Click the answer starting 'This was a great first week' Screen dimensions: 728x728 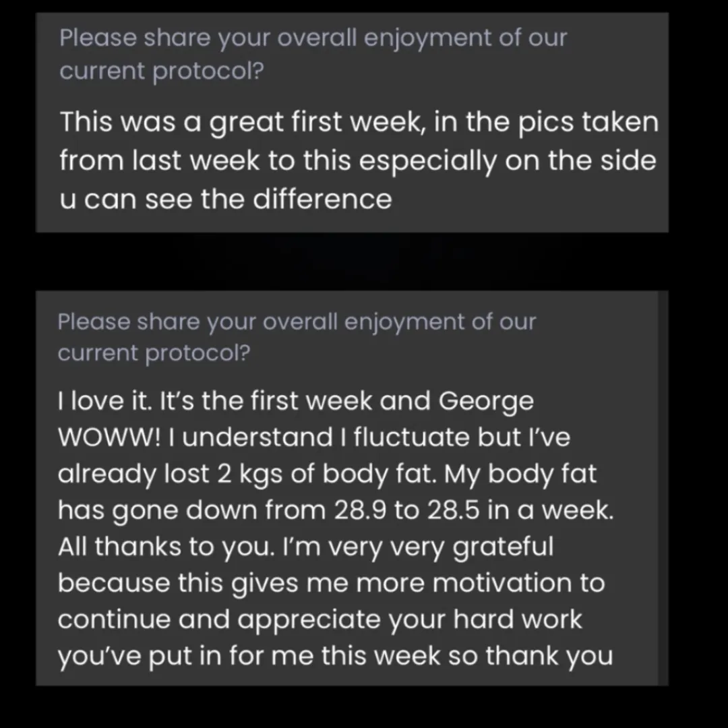[357, 161]
